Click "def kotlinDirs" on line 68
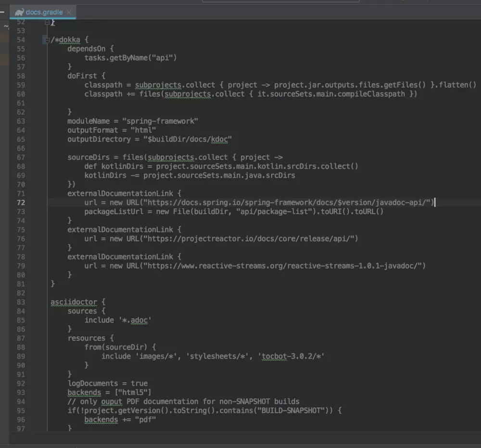Viewport: 481px width, 448px height. 114,166
